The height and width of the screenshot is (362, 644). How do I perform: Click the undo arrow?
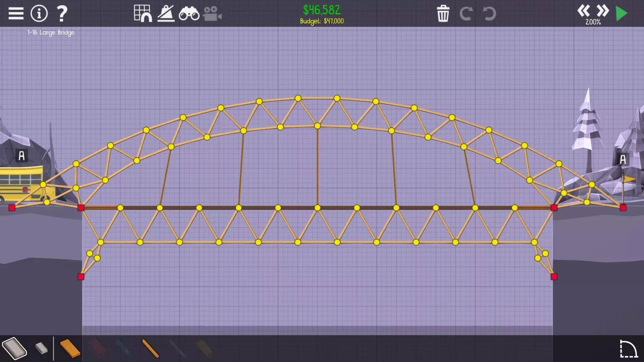489,14
